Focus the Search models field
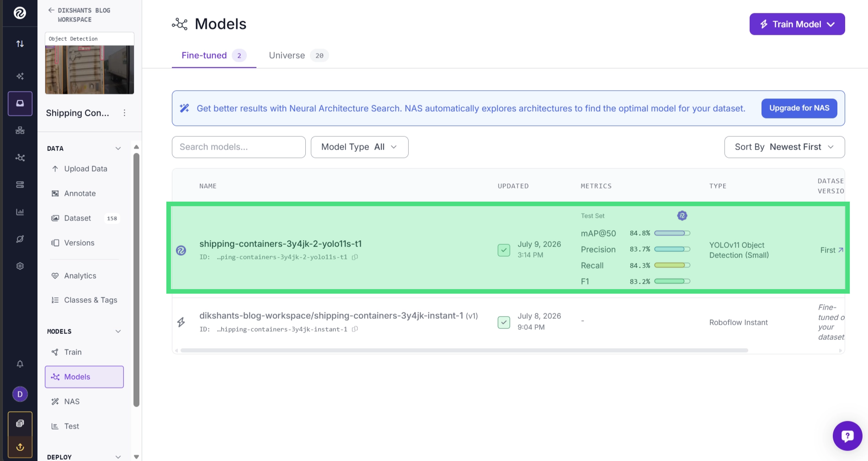This screenshot has width=868, height=461. (239, 147)
